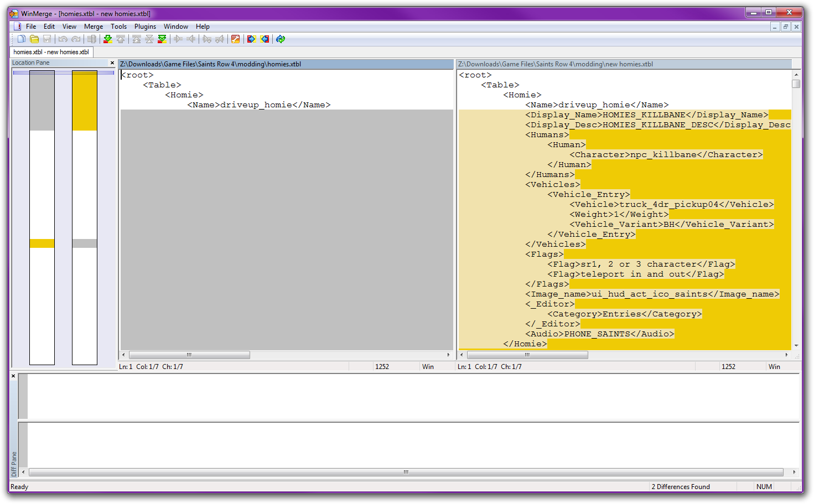Click the Audio PHONE_SAINTS line
The height and width of the screenshot is (504, 814).
[600, 334]
